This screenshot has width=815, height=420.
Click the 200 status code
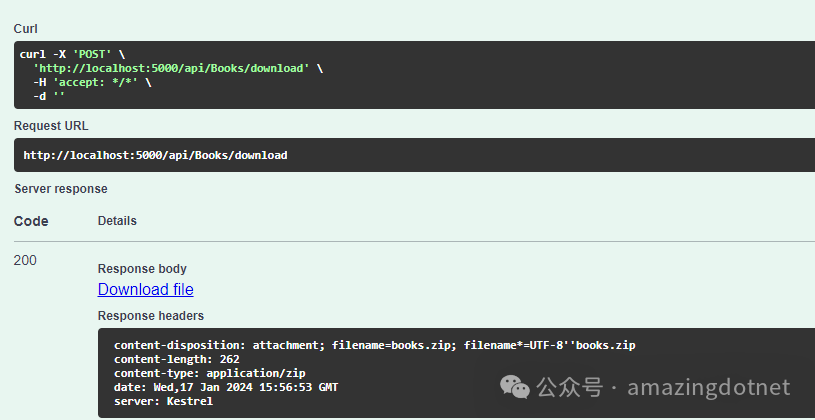point(25,260)
